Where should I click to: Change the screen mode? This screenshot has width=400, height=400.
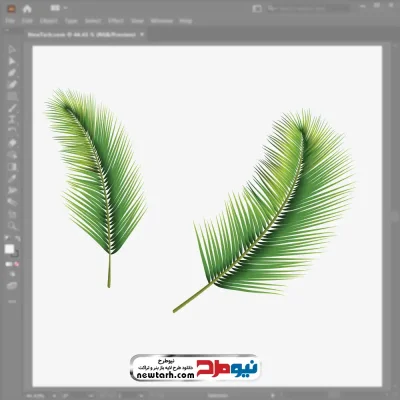pos(12,286)
